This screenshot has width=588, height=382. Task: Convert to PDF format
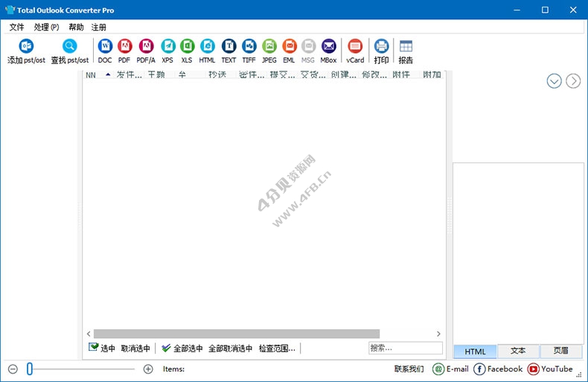point(124,46)
